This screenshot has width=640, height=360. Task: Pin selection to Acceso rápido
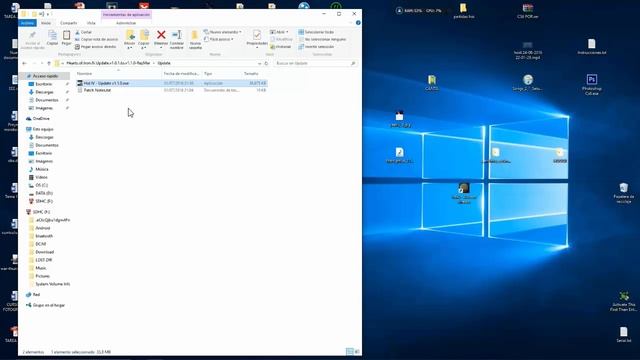click(x=33, y=40)
